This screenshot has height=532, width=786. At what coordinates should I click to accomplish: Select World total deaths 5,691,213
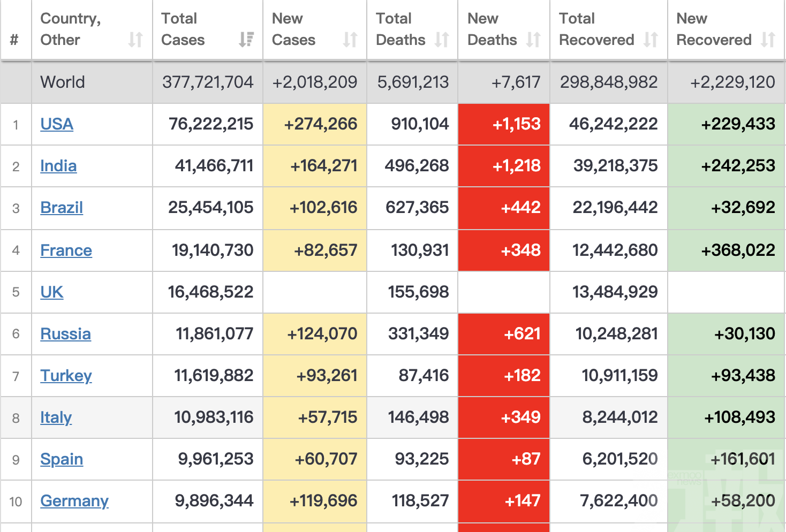pos(413,82)
